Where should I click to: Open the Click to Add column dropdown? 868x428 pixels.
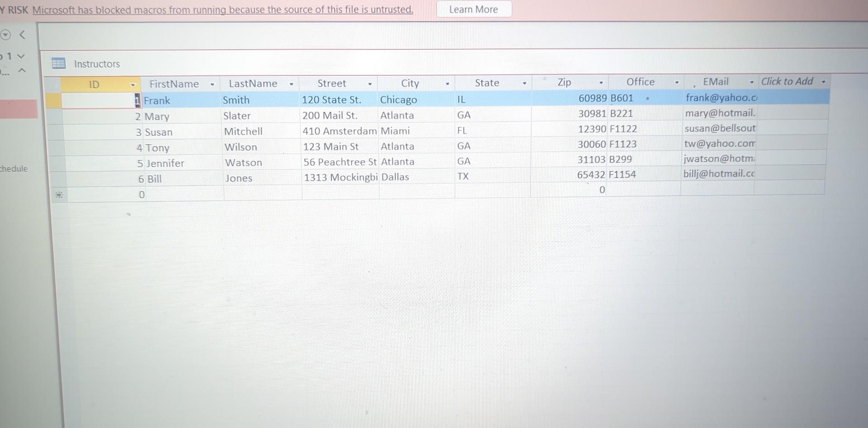coord(824,81)
